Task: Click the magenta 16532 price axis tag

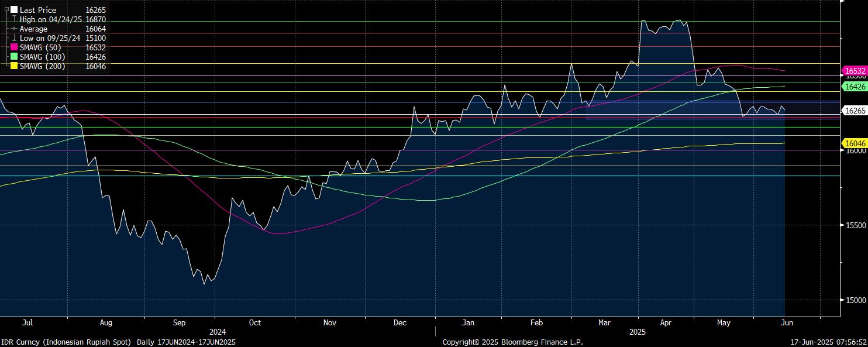Action: (854, 70)
